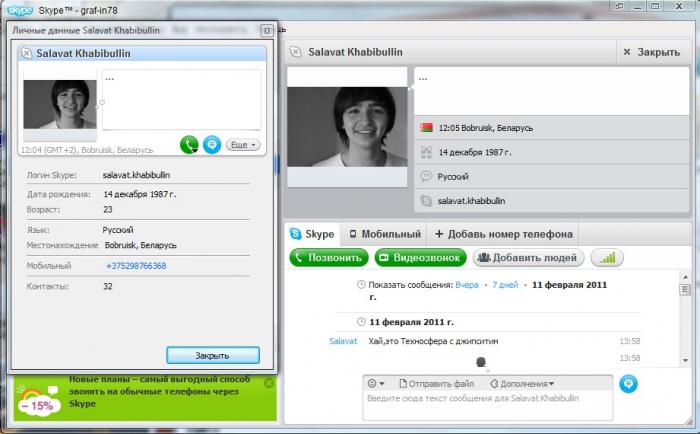Open the emoticon picker dropdown
700x434 pixels.
(x=375, y=384)
